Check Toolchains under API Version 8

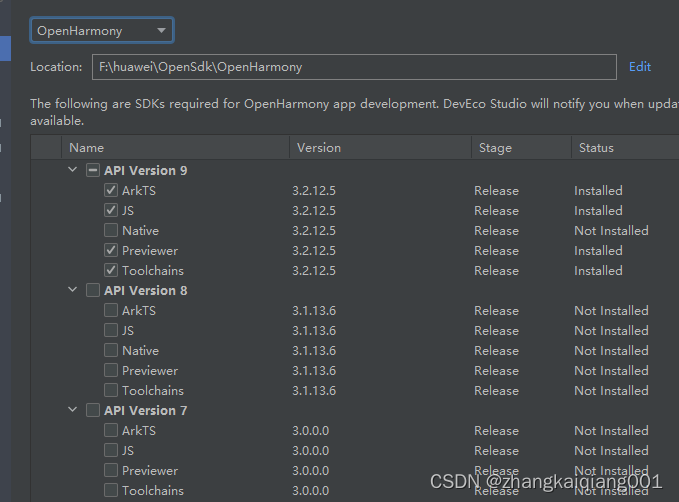point(111,390)
